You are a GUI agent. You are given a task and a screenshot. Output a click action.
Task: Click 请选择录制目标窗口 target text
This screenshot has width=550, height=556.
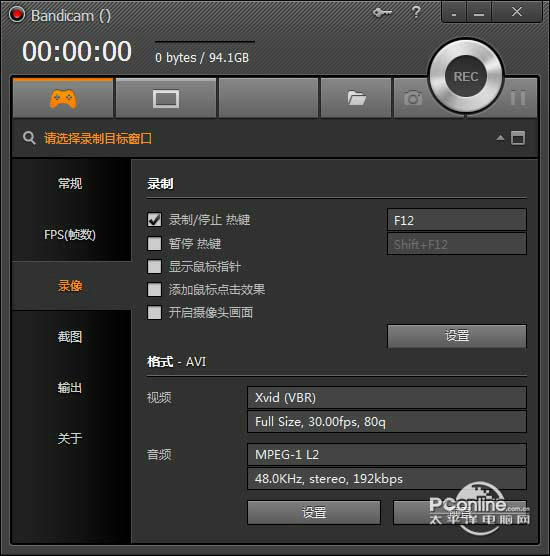coord(98,138)
